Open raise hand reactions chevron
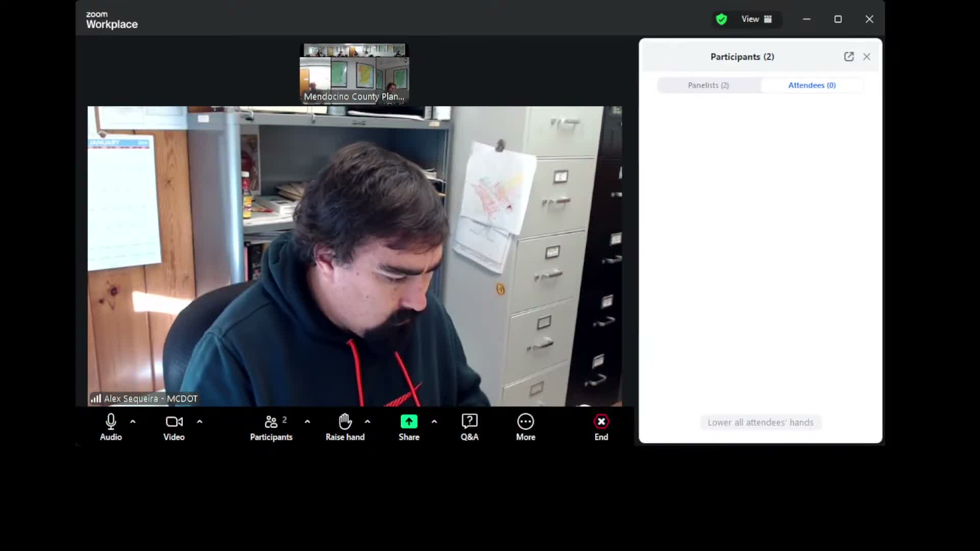The width and height of the screenshot is (980, 551). pyautogui.click(x=367, y=422)
